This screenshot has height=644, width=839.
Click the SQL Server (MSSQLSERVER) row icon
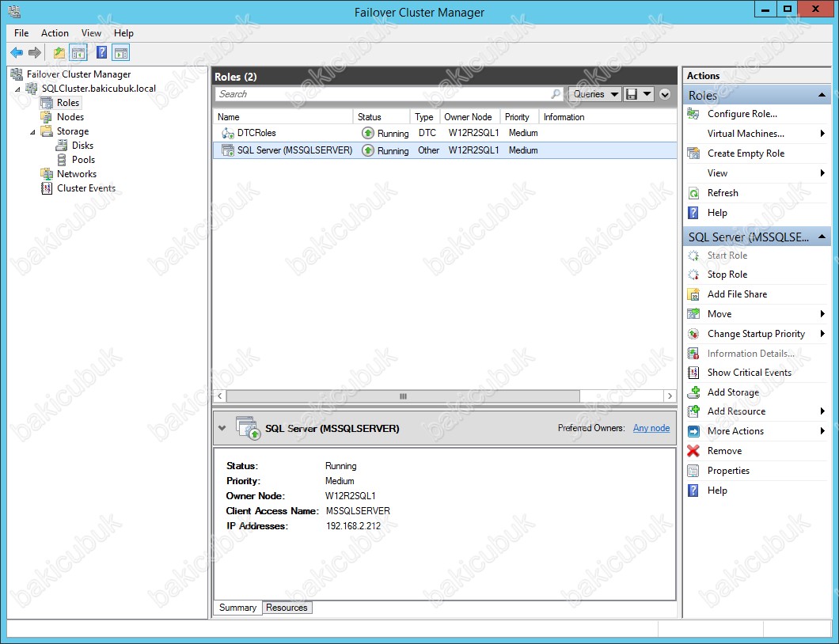click(227, 150)
